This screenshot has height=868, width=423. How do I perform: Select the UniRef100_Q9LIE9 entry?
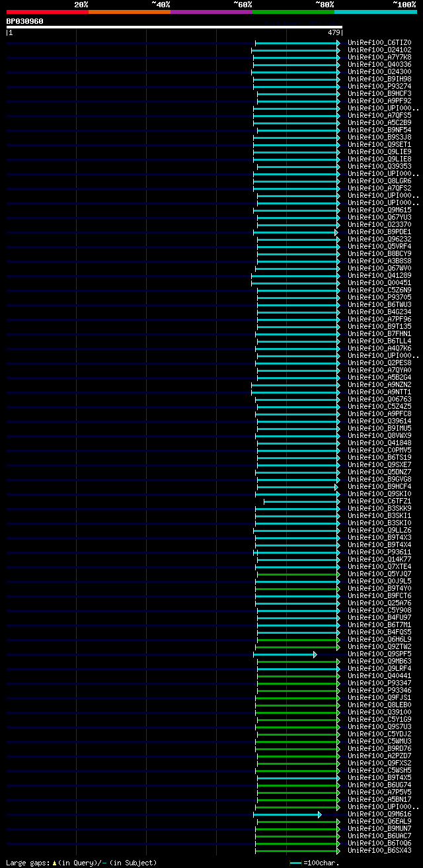[379, 152]
